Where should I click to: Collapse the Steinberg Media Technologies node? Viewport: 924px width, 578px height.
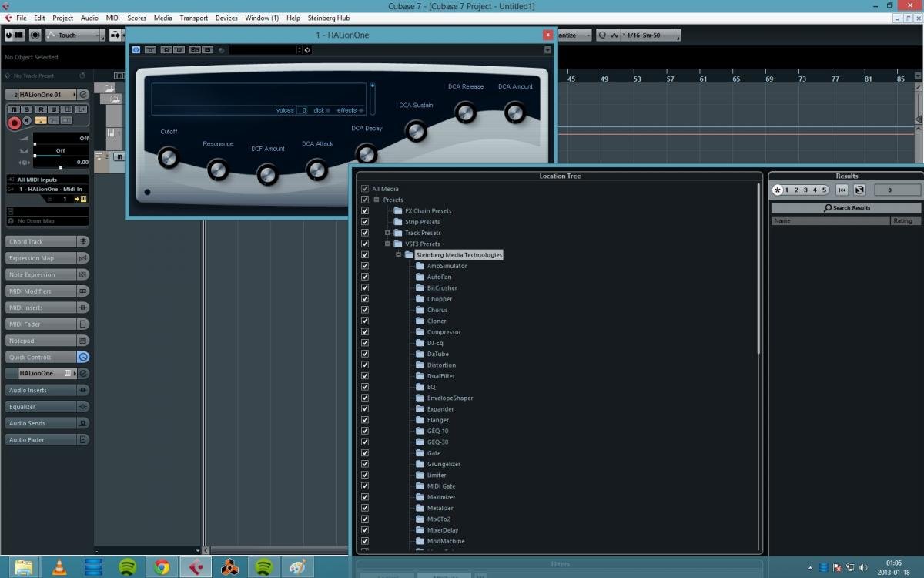click(398, 254)
